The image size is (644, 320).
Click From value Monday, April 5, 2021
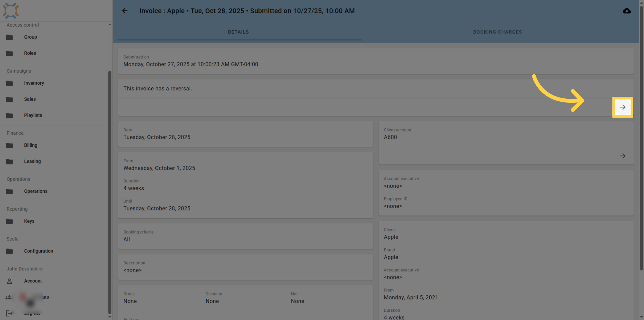(x=411, y=297)
